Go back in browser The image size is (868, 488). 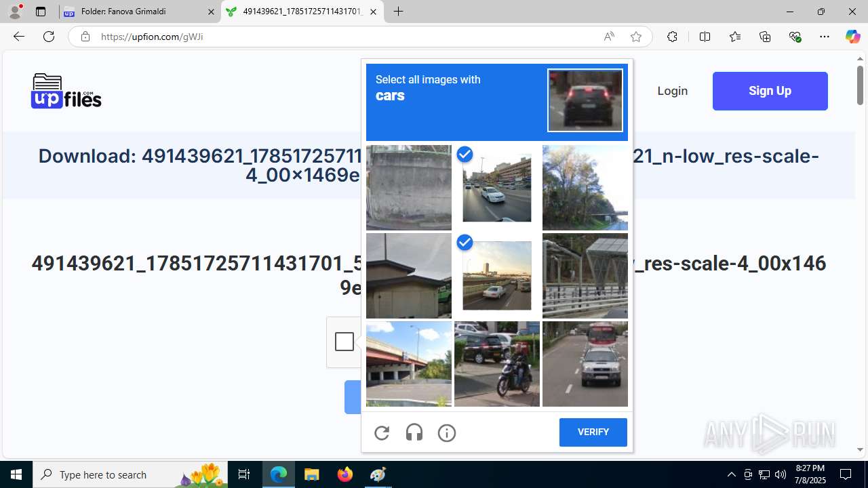coord(18,37)
